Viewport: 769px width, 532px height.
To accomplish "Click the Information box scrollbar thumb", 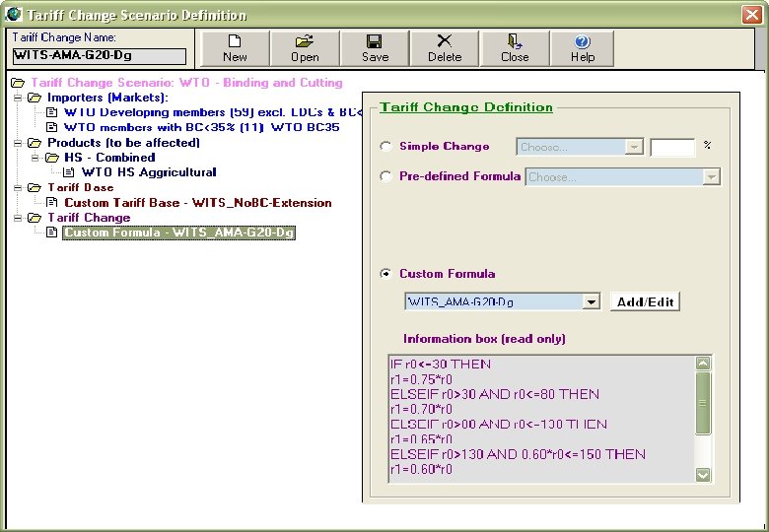I will pos(703,403).
